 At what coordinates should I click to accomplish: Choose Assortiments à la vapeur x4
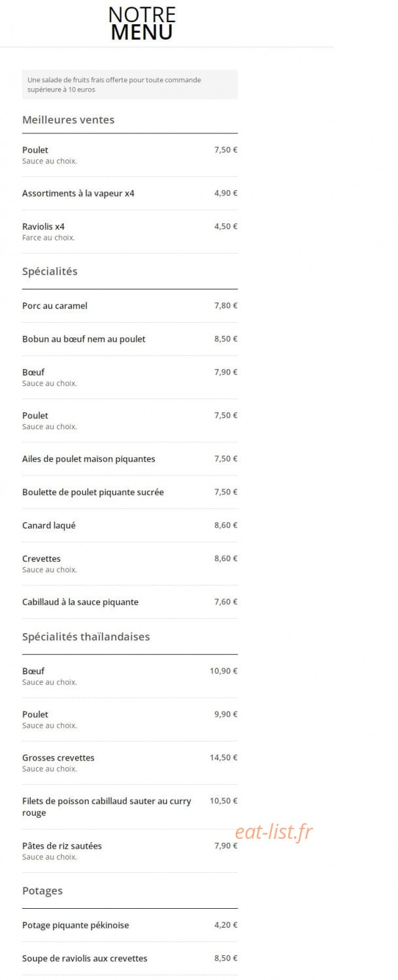129,193
